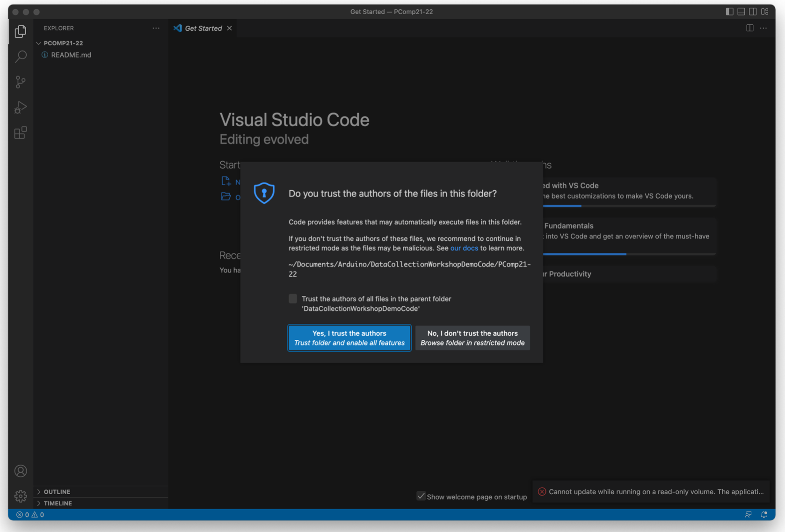785x532 pixels.
Task: Click the Visual Studio Code heading
Action: 294,120
